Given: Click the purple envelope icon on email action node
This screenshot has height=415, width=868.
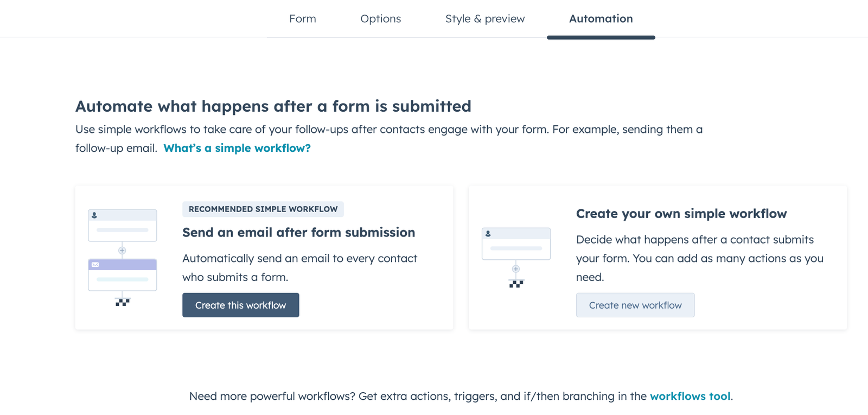Looking at the screenshot, I should pos(95,264).
